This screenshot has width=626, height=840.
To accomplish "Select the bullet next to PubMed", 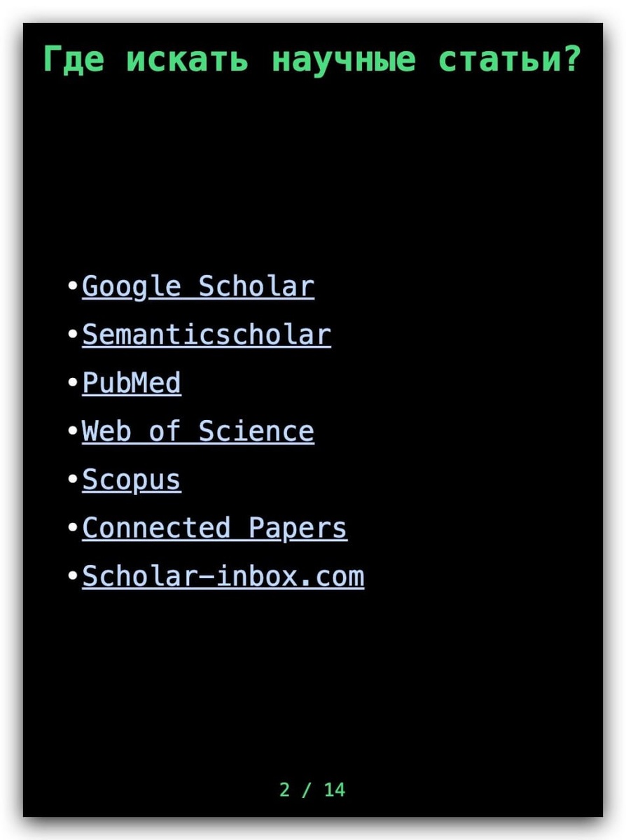I will (x=73, y=384).
